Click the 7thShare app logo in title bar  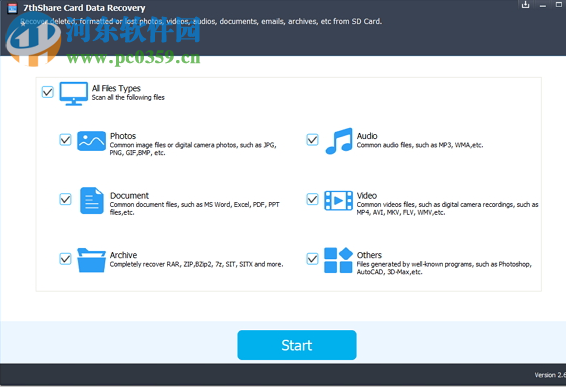pos(12,8)
